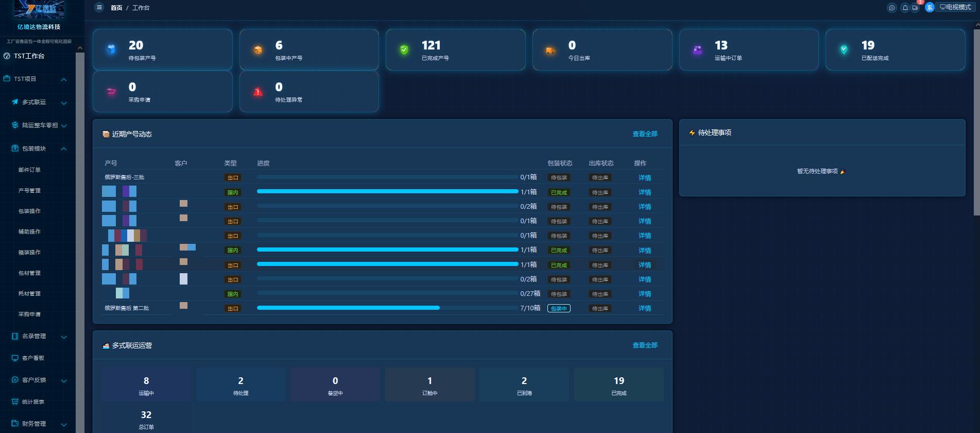Click the green shield 已完成产号 icon
The width and height of the screenshot is (980, 433).
pyautogui.click(x=404, y=50)
